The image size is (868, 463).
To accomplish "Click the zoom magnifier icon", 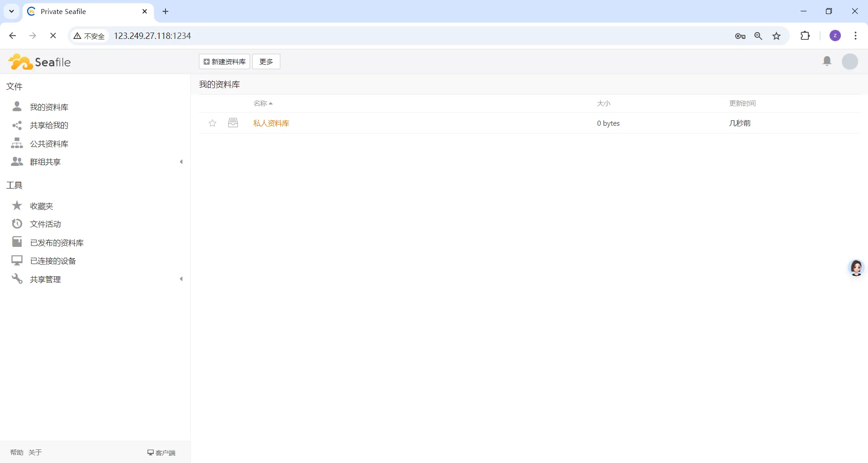I will 759,36.
